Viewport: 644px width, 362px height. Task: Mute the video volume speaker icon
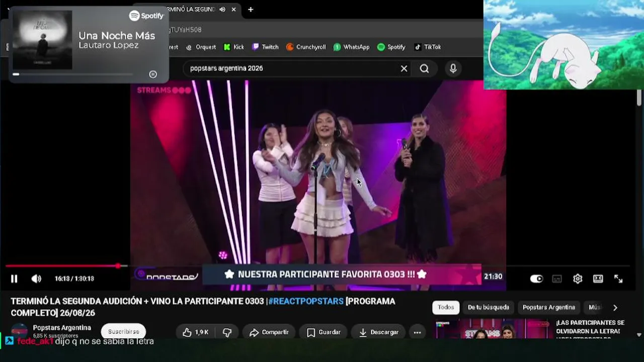coord(36,279)
